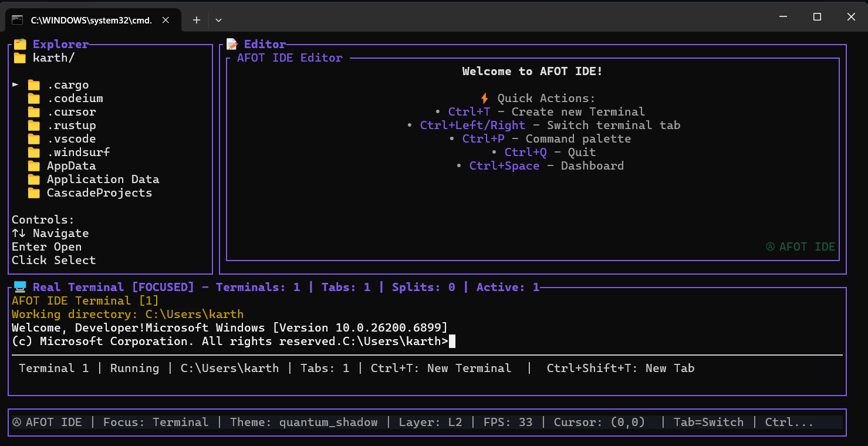This screenshot has width=868, height=446.
Task: Click the AFOT IDE logo in status bar
Action: 18,422
